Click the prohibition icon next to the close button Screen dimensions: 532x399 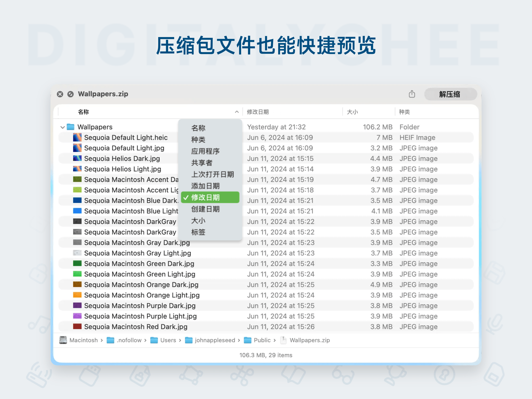click(x=70, y=94)
